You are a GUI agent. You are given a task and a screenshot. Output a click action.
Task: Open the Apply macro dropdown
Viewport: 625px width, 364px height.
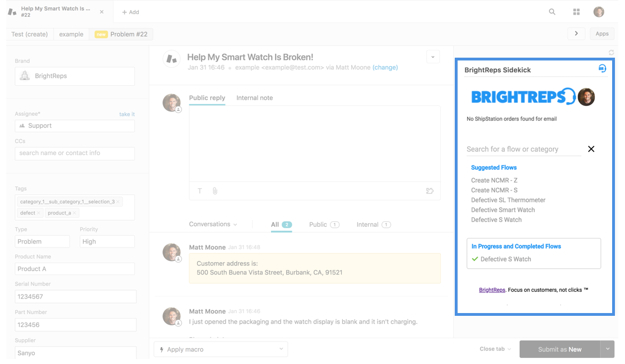221,349
